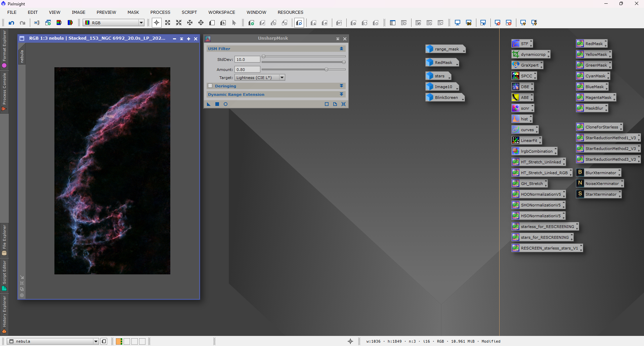Open the StarXterminator process icon
644x346 pixels.
click(x=600, y=194)
